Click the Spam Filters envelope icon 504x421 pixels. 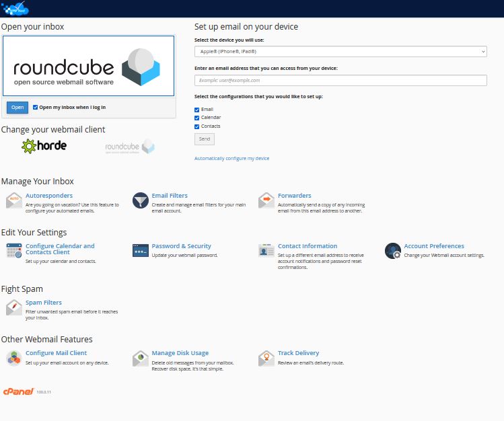click(x=14, y=307)
